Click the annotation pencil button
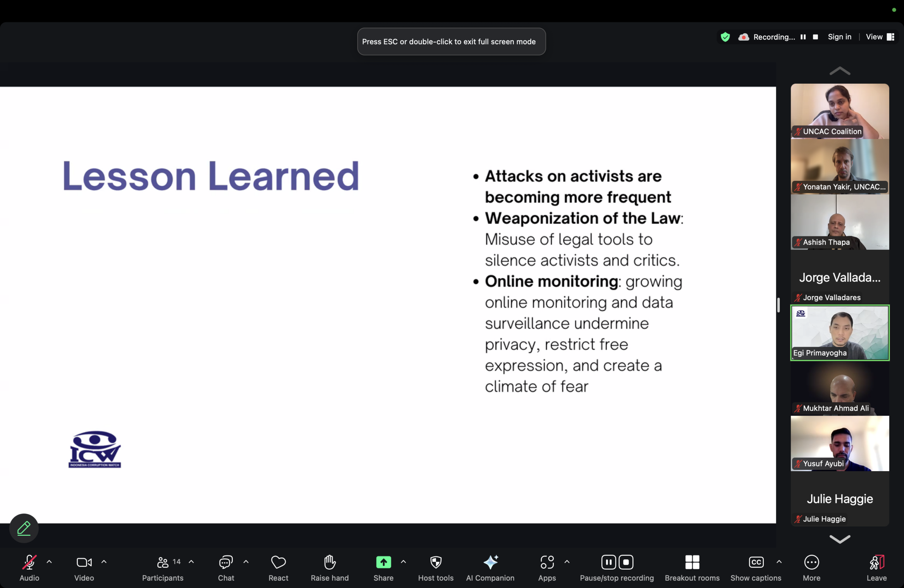 click(24, 528)
